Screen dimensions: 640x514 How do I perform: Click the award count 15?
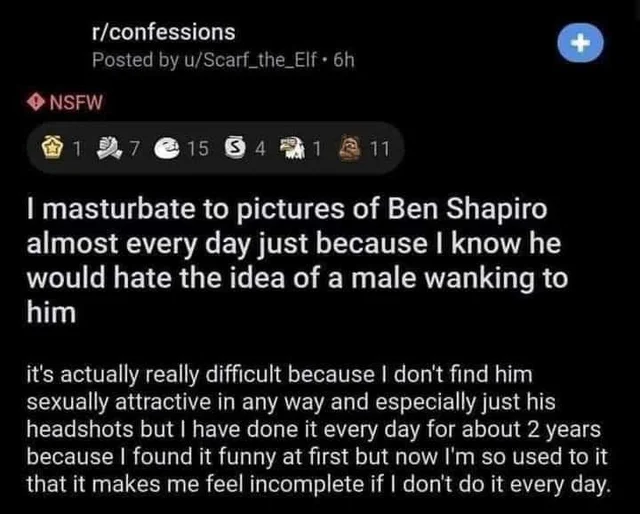[x=197, y=150]
